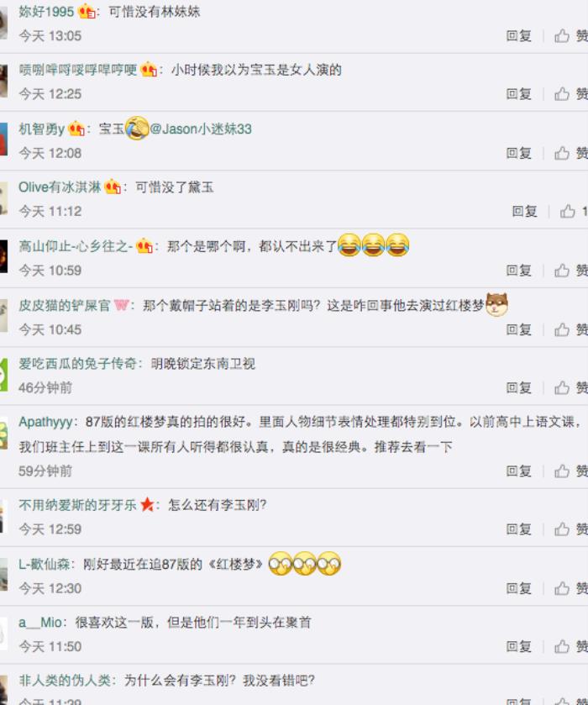This screenshot has width=588, height=705.
Task: Open the profile of 爱吃西瓜的兔子传奇
Action: tap(77, 363)
